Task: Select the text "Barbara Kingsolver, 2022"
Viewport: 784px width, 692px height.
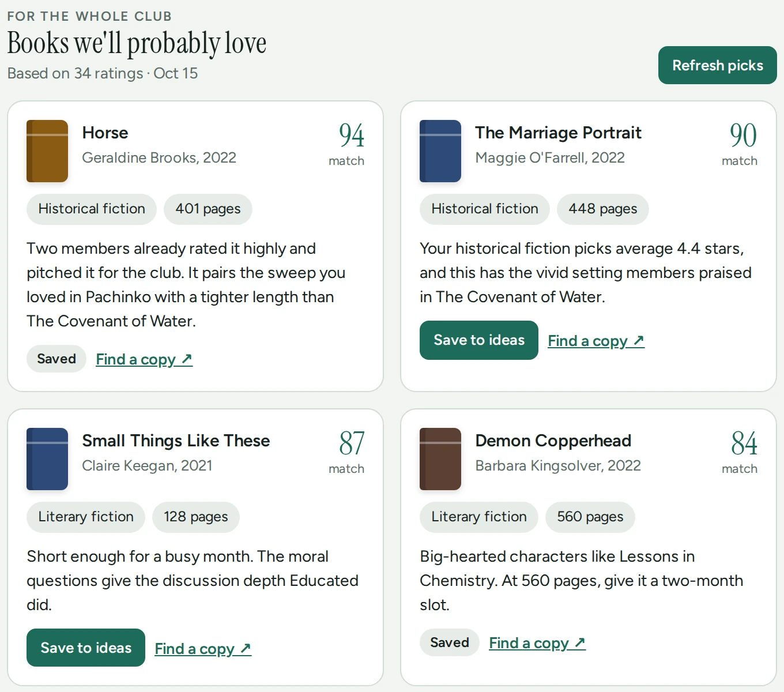Action: [x=558, y=465]
